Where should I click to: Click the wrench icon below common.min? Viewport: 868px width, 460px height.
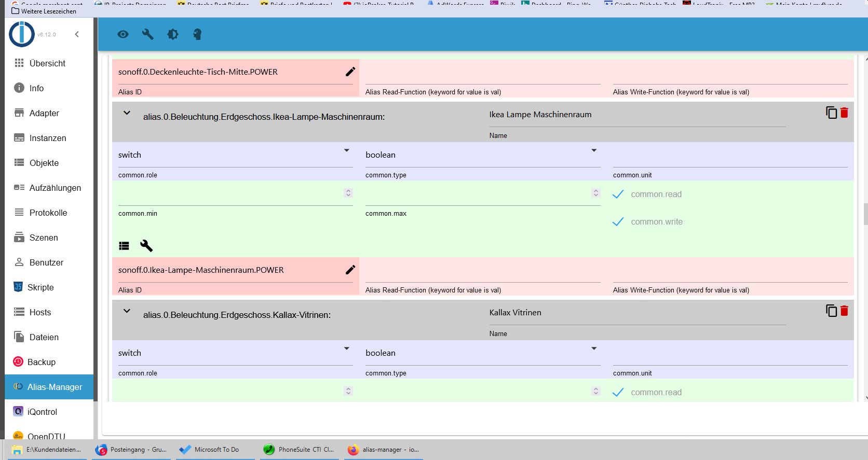click(146, 246)
